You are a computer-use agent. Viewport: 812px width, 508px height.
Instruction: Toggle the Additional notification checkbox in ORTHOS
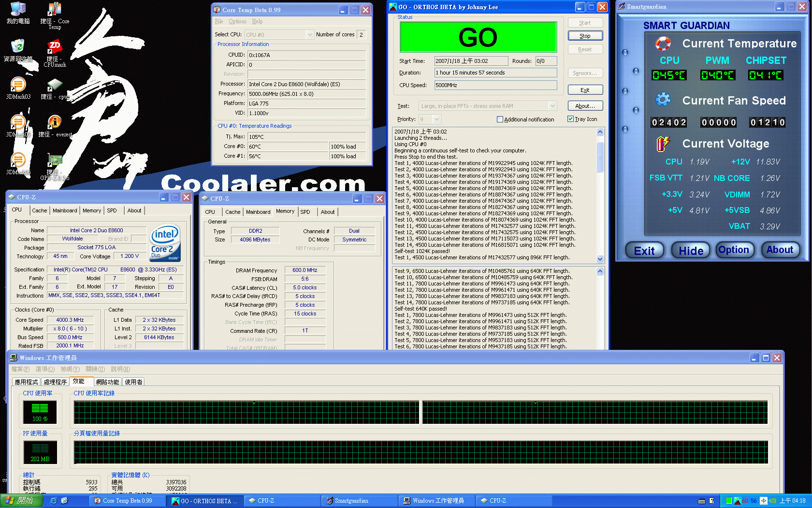pos(500,119)
